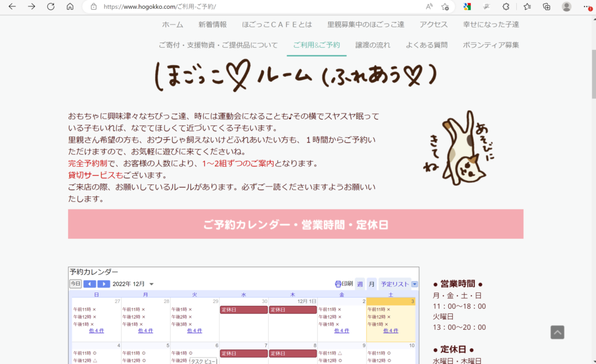Go forward in browser history
This screenshot has width=596, height=364.
pyautogui.click(x=31, y=6)
